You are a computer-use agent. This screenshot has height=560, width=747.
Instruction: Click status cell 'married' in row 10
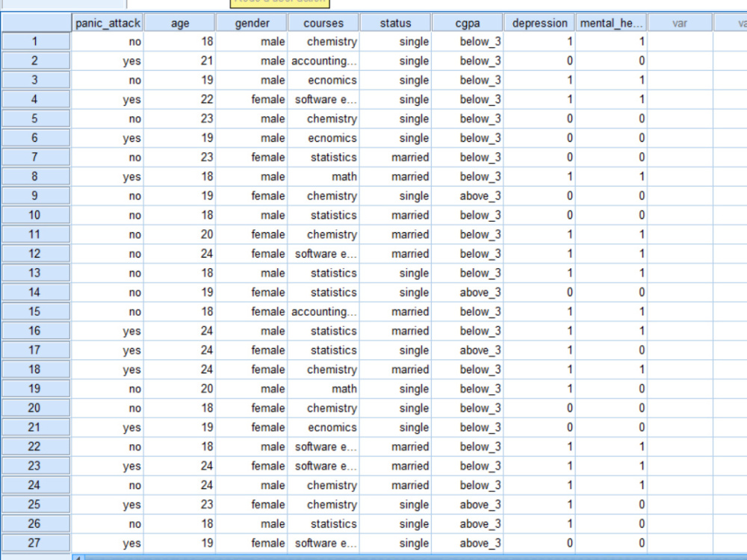tap(395, 215)
